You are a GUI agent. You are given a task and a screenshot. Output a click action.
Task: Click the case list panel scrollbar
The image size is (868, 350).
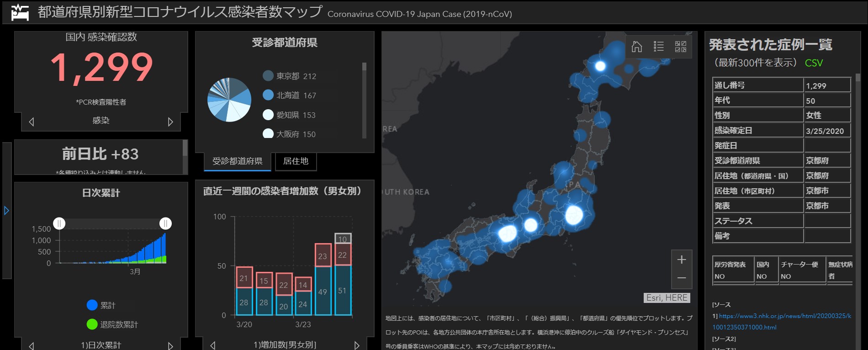pyautogui.click(x=857, y=78)
